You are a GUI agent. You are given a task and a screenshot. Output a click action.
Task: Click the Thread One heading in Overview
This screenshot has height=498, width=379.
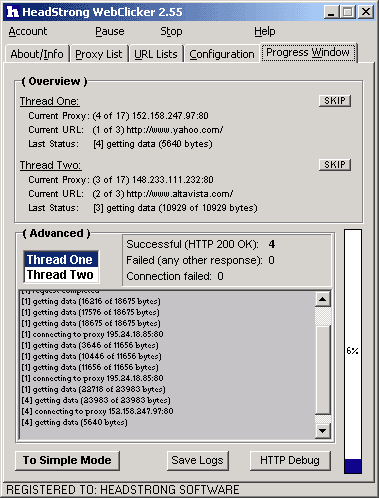50,101
